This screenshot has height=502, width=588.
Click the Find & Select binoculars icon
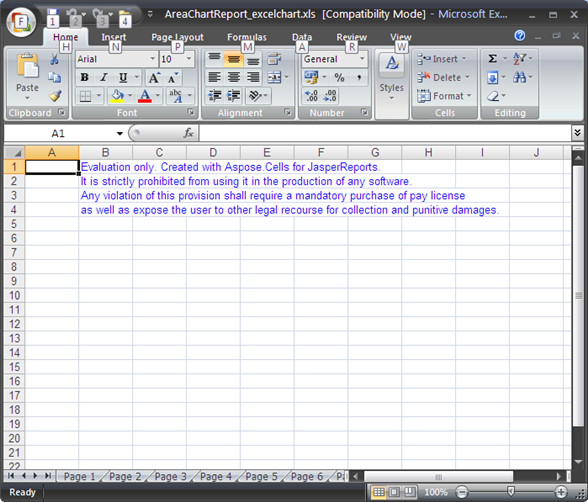[519, 77]
